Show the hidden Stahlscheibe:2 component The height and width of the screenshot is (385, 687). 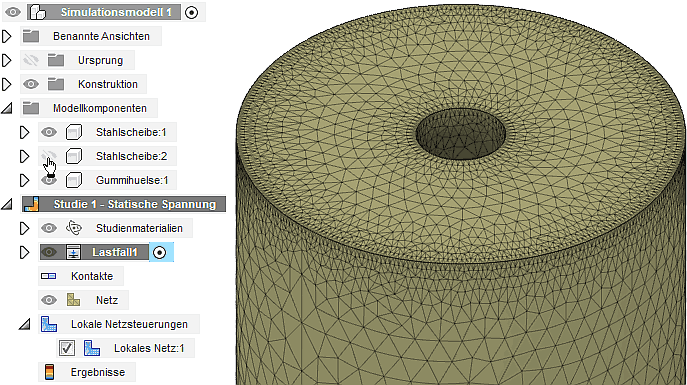point(49,156)
